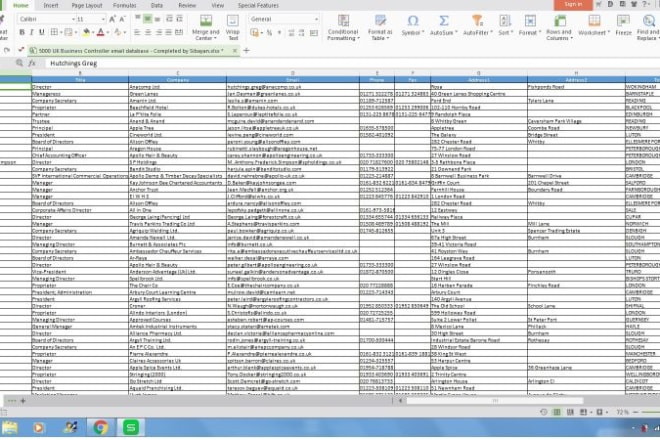Click the Sort icon
The height and width of the screenshot is (440, 660).
click(x=505, y=21)
